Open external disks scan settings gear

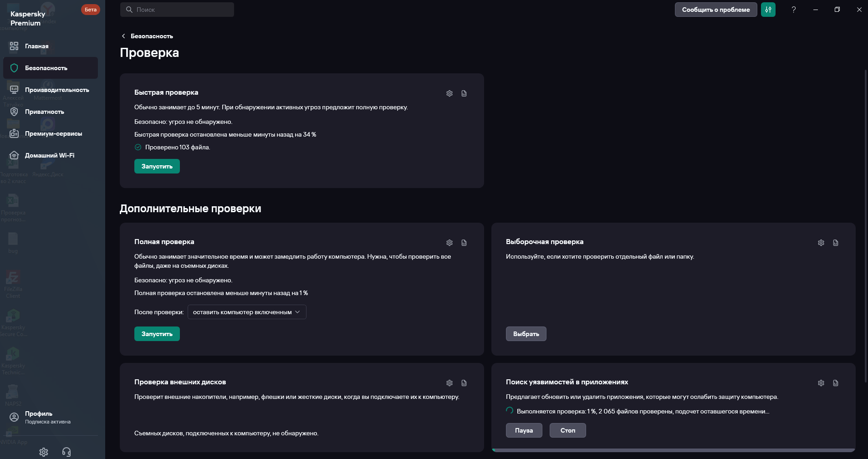[449, 383]
